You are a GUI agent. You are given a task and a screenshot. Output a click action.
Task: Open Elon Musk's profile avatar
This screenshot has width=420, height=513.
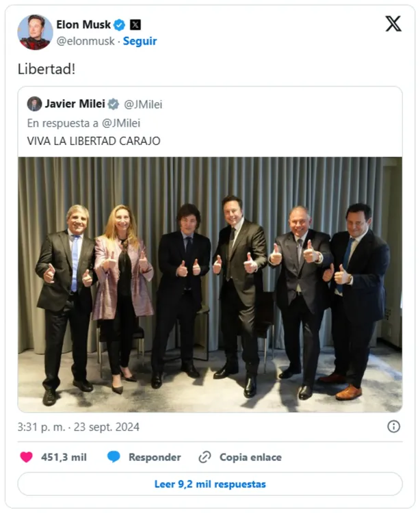pyautogui.click(x=35, y=32)
